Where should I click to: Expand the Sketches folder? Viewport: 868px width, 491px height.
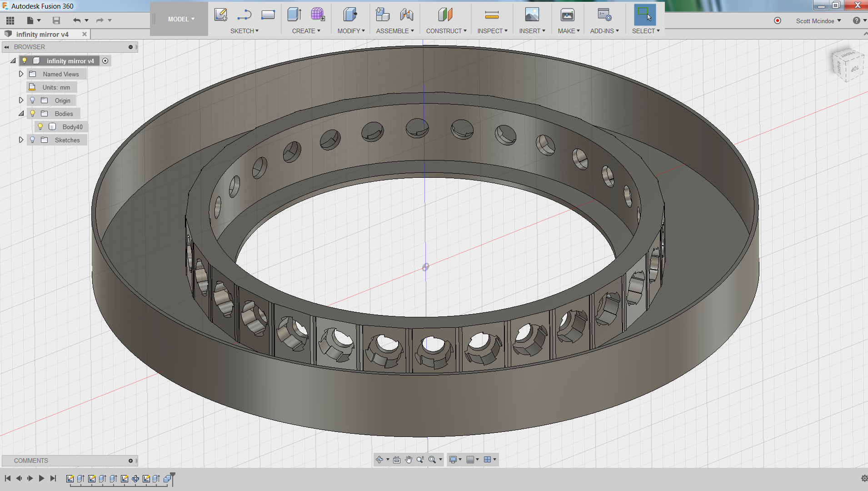(x=21, y=140)
